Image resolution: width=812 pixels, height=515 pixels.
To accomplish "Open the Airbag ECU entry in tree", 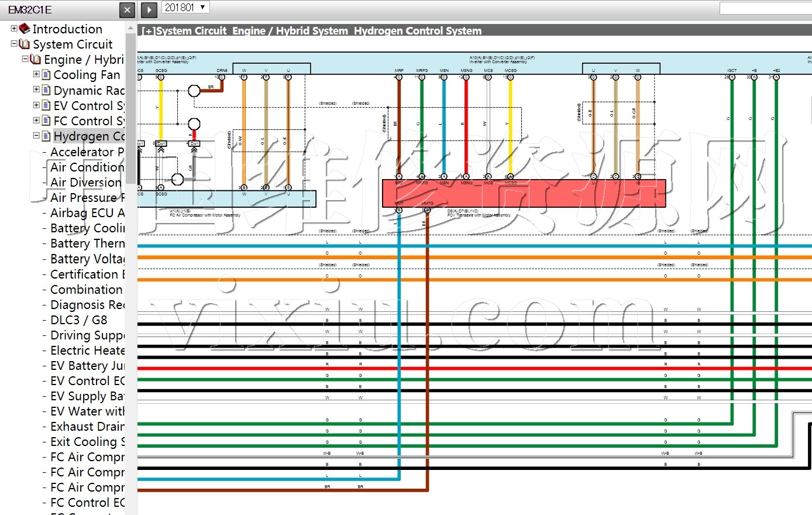I will (87, 213).
